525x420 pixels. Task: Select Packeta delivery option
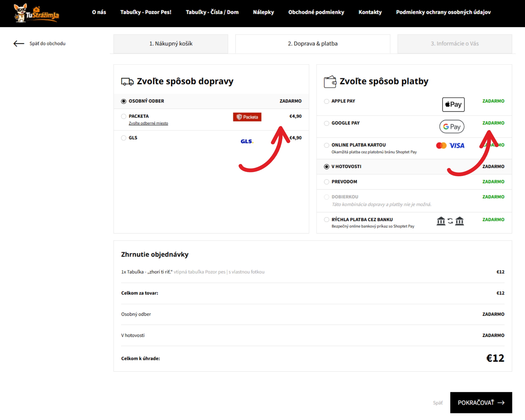coord(124,116)
